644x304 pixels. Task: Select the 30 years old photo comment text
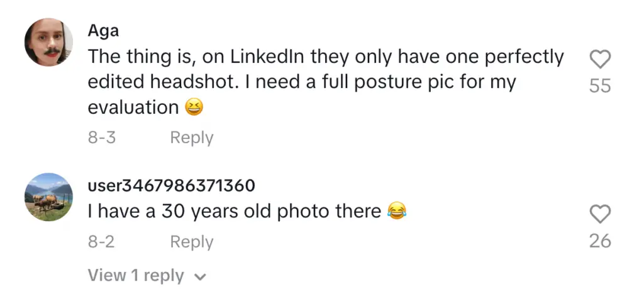pyautogui.click(x=234, y=212)
